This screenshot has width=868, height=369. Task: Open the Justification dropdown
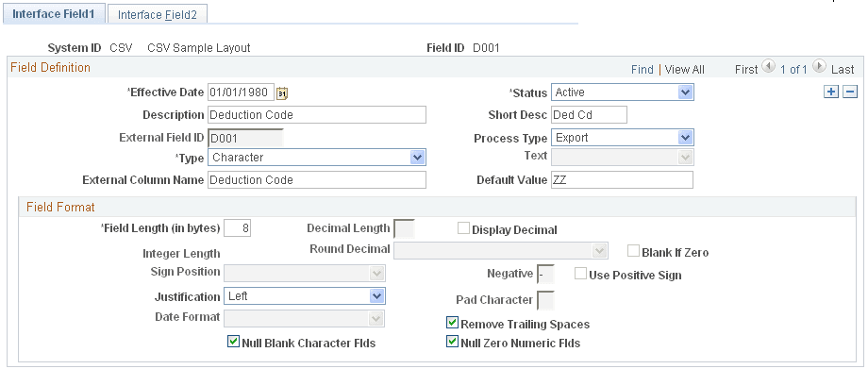[x=305, y=296]
